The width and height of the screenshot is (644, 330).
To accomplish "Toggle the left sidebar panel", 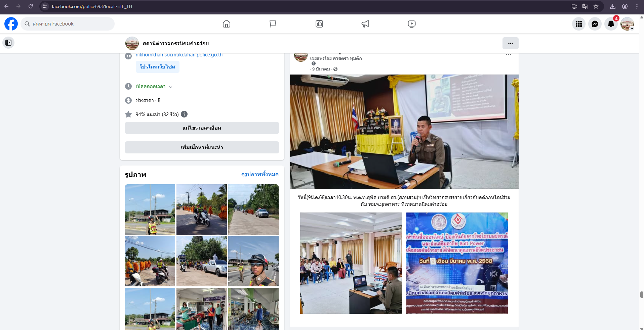I will pos(8,43).
